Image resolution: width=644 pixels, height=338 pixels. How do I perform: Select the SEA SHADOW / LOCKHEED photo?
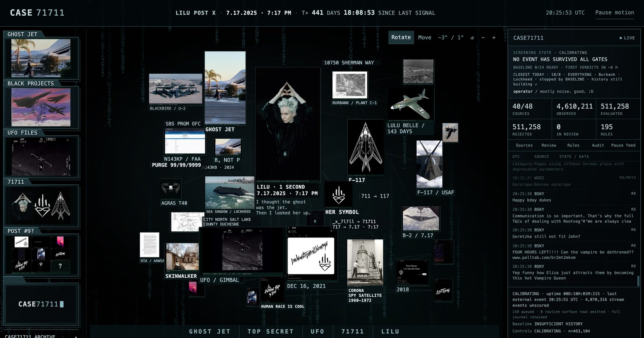(x=229, y=192)
